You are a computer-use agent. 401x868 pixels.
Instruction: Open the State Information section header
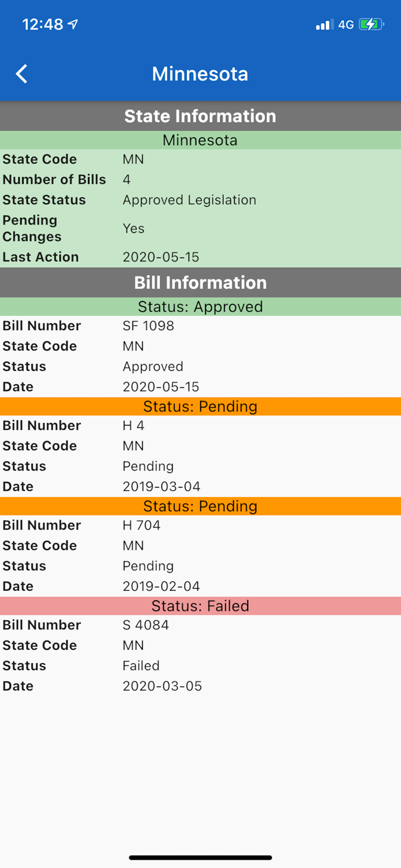coord(200,116)
